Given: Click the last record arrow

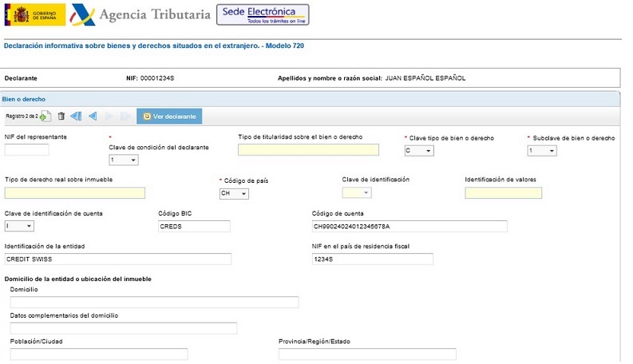Looking at the screenshot, I should 125,117.
